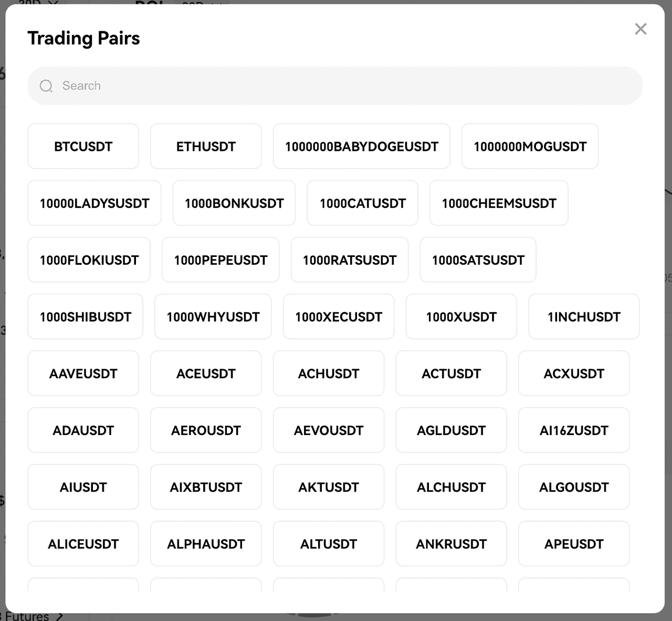672x621 pixels.
Task: Select the AIXBTUSDT pair
Action: [x=206, y=487]
